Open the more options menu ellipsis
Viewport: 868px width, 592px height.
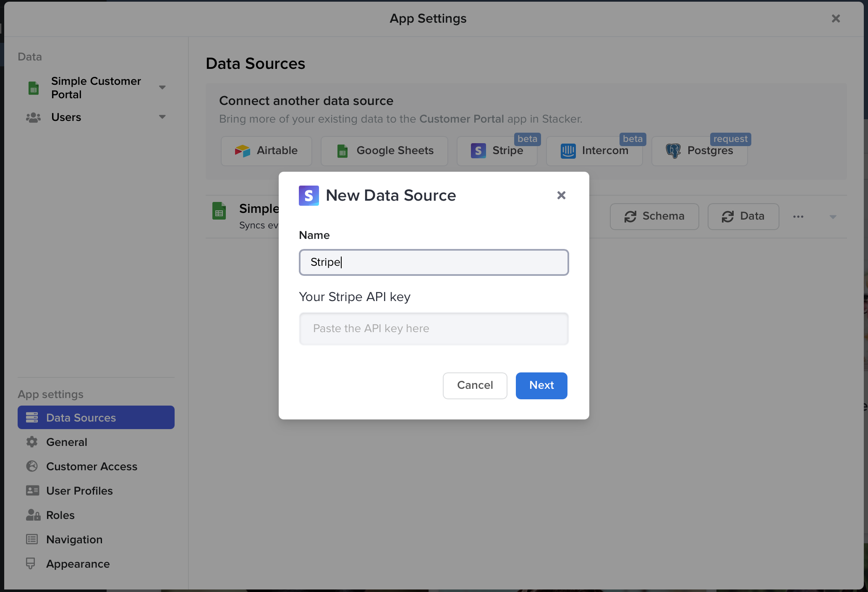click(x=798, y=216)
